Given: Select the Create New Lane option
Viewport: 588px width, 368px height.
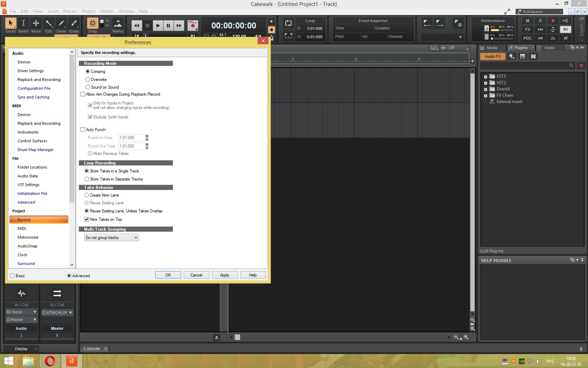Looking at the screenshot, I should [x=102, y=195].
